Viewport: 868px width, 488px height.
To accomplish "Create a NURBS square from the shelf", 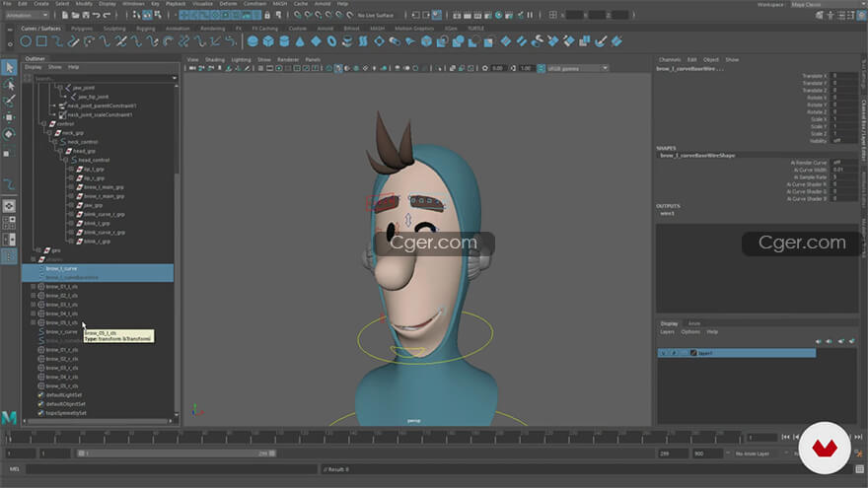I will coord(41,41).
